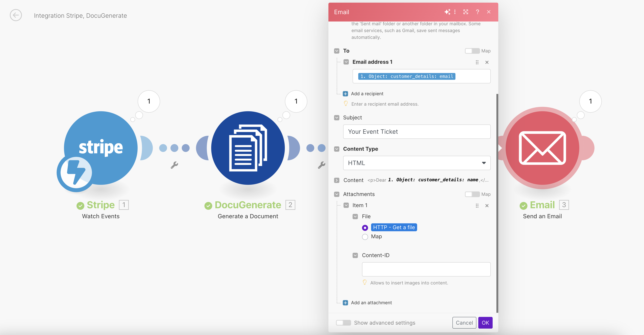The image size is (644, 335).
Task: Collapse the Content-ID field
Action: tap(355, 255)
